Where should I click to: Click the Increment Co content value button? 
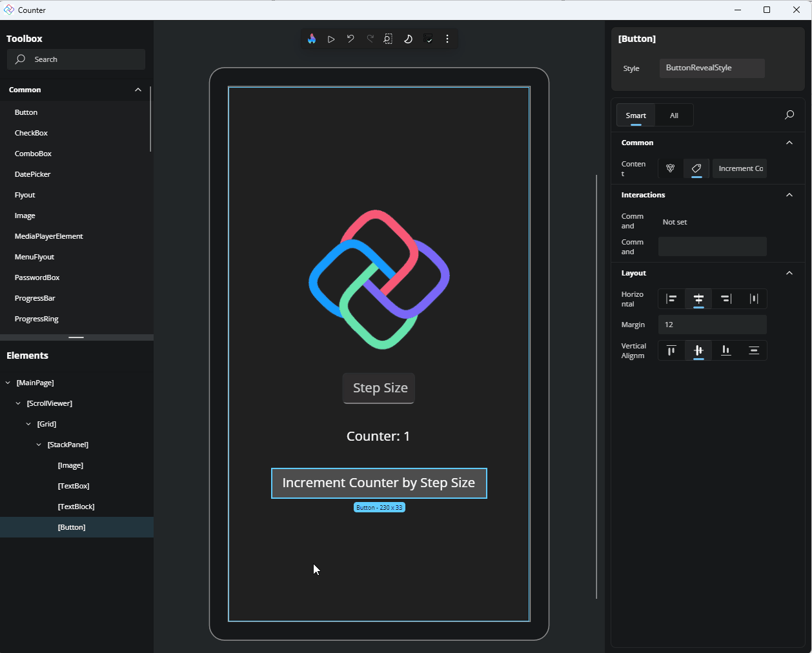[x=739, y=168]
